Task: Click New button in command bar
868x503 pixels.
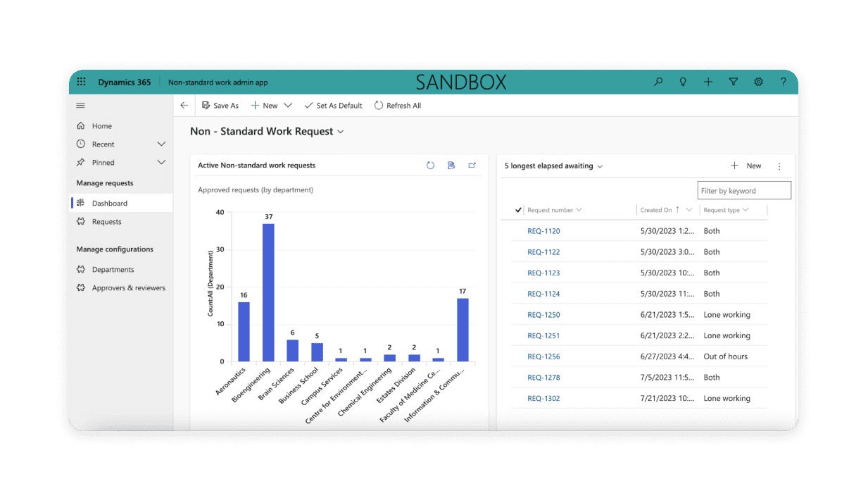Action: [x=265, y=106]
